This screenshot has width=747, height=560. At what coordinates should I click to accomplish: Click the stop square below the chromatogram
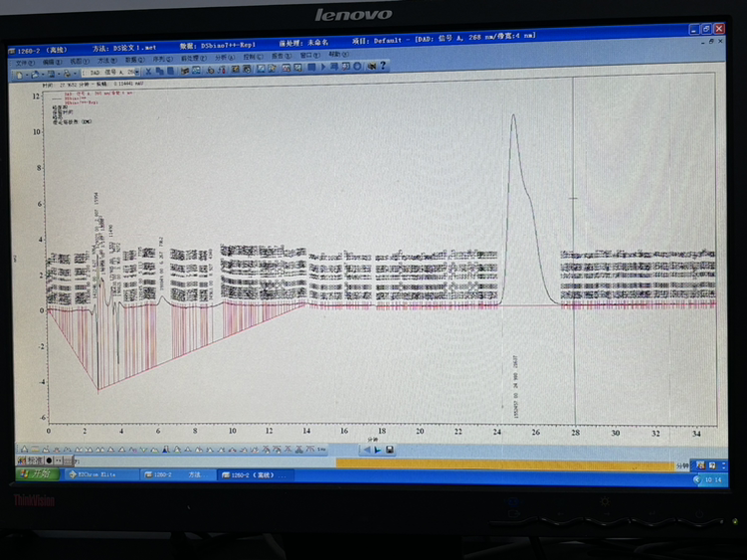[390, 450]
